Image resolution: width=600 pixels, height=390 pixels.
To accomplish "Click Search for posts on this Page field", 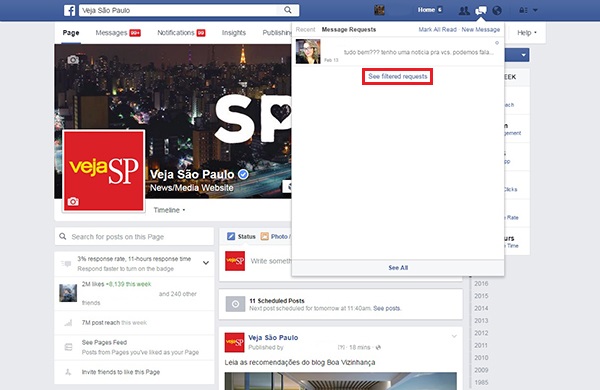I will pos(134,237).
